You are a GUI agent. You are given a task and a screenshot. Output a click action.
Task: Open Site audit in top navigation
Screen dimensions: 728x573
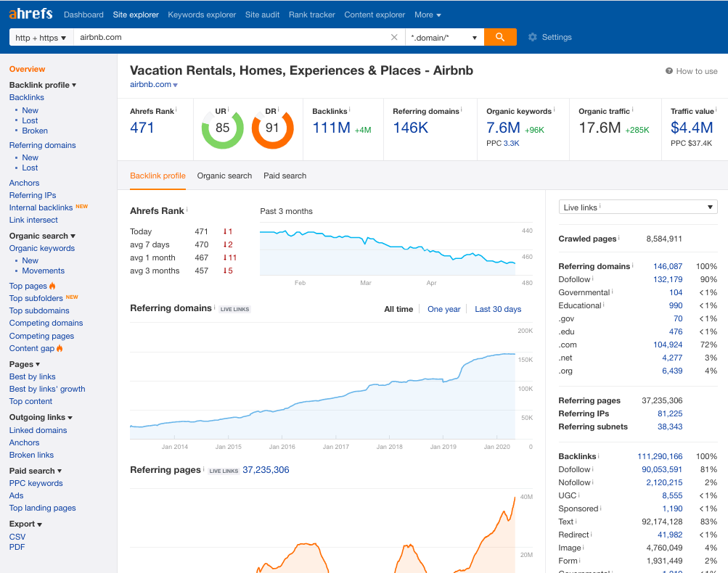pyautogui.click(x=262, y=15)
